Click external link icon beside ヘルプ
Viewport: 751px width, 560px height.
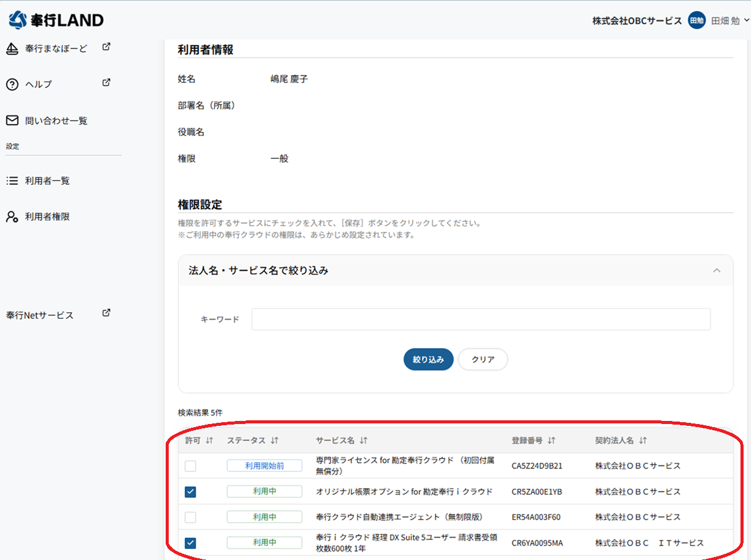coord(106,82)
